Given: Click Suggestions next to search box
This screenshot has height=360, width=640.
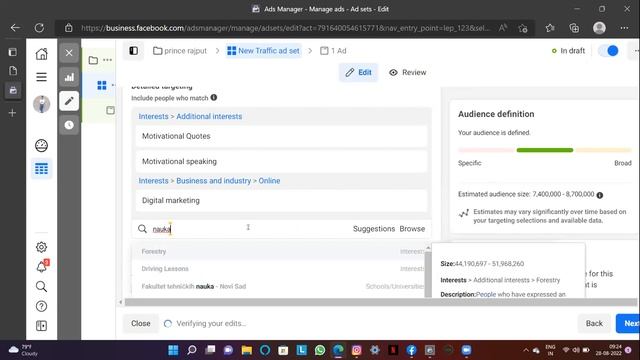Looking at the screenshot, I should point(374,229).
